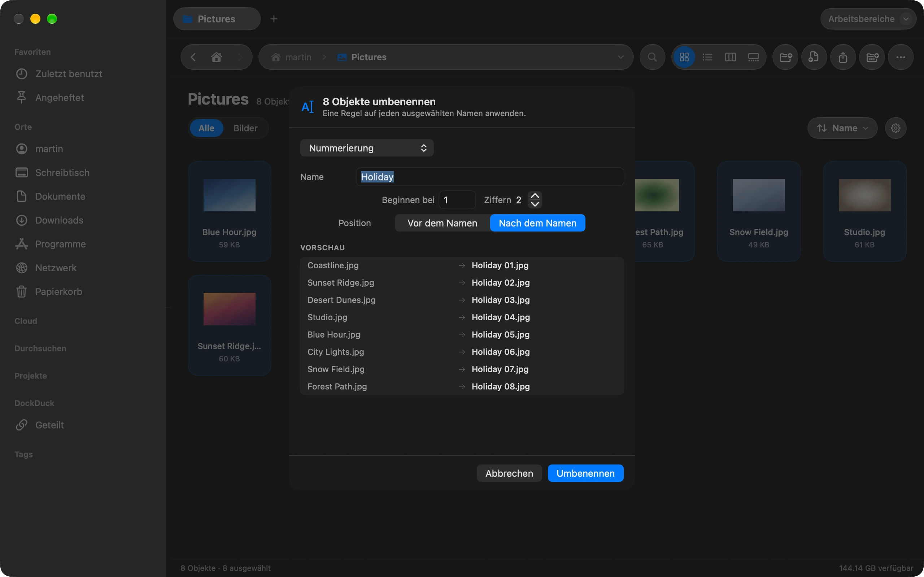Select position Nach dem Namen
The image size is (924, 577).
(537, 223)
